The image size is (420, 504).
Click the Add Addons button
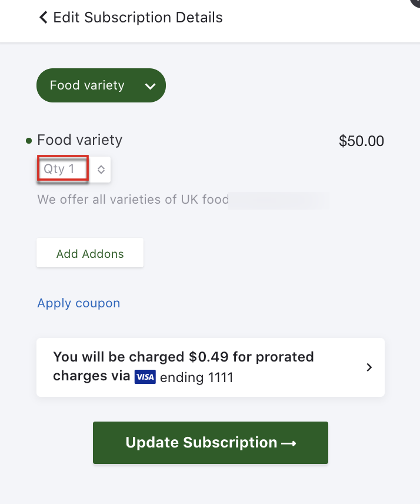(x=90, y=253)
